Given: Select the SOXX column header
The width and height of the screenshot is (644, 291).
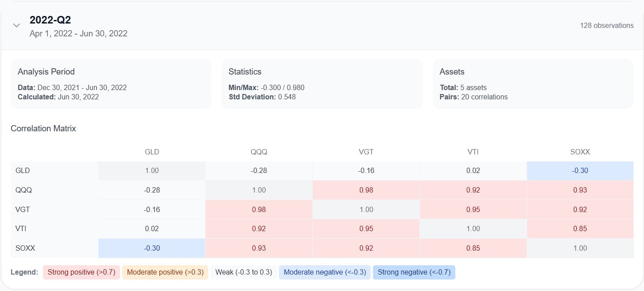Looking at the screenshot, I should (580, 152).
